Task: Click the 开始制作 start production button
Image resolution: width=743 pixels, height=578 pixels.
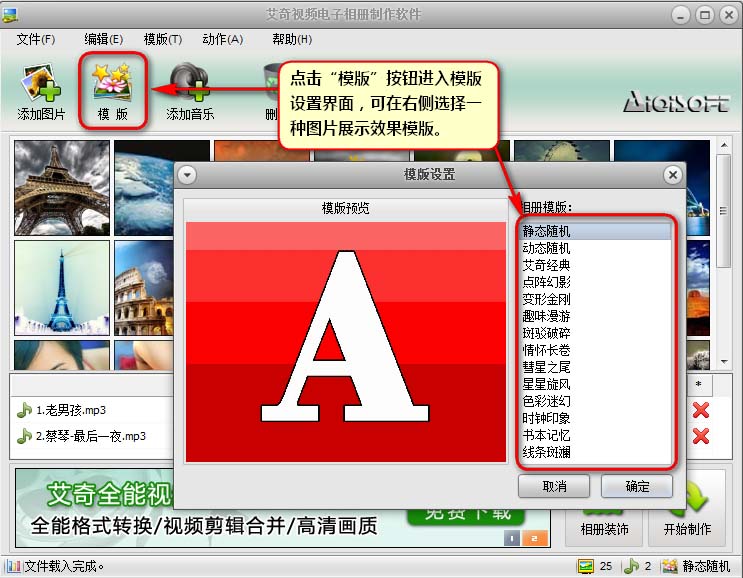Action: point(687,508)
